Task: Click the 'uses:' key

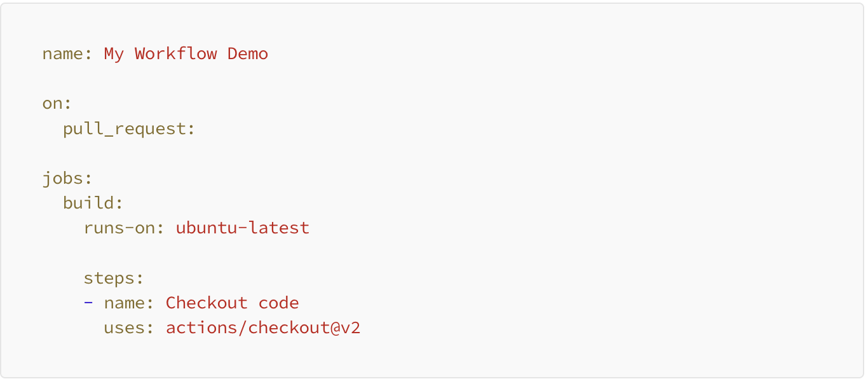Action: click(130, 328)
